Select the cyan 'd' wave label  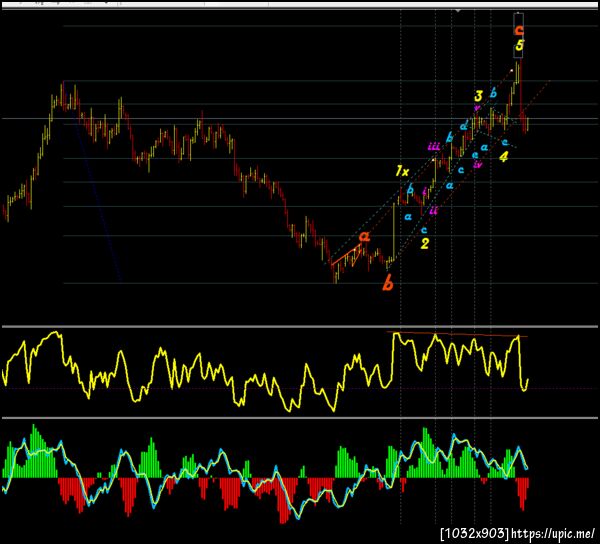point(464,125)
